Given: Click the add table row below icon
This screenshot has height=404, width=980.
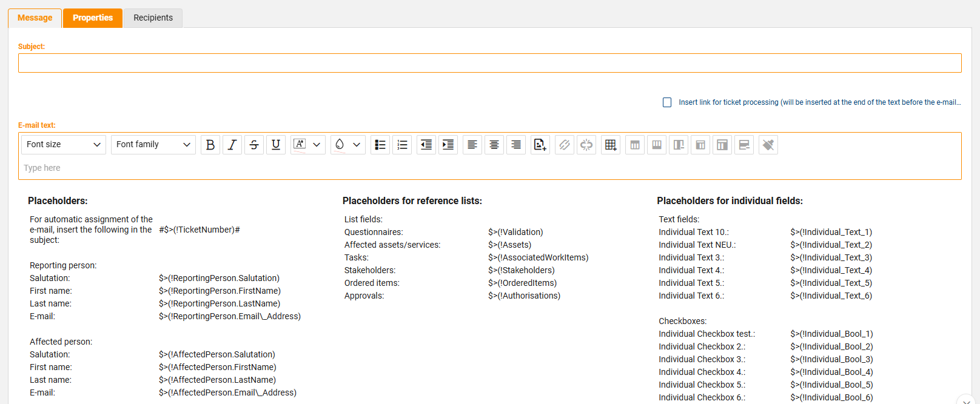Looking at the screenshot, I should (x=657, y=145).
